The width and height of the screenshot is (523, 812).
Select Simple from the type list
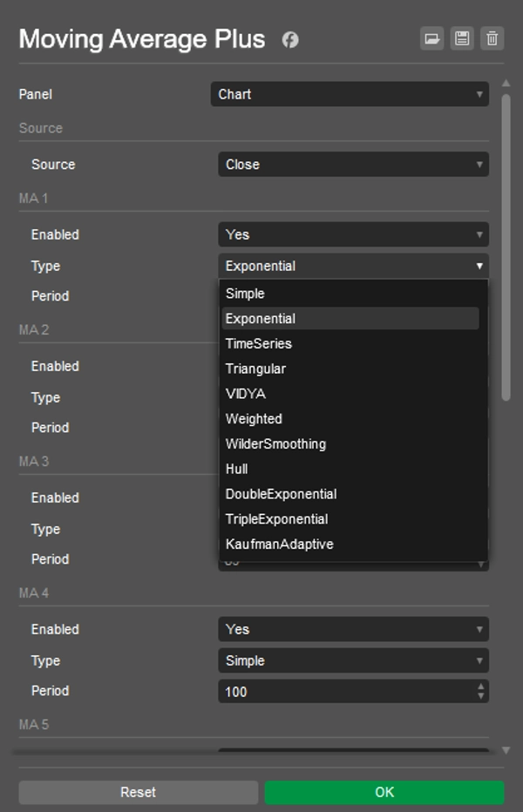pos(245,294)
